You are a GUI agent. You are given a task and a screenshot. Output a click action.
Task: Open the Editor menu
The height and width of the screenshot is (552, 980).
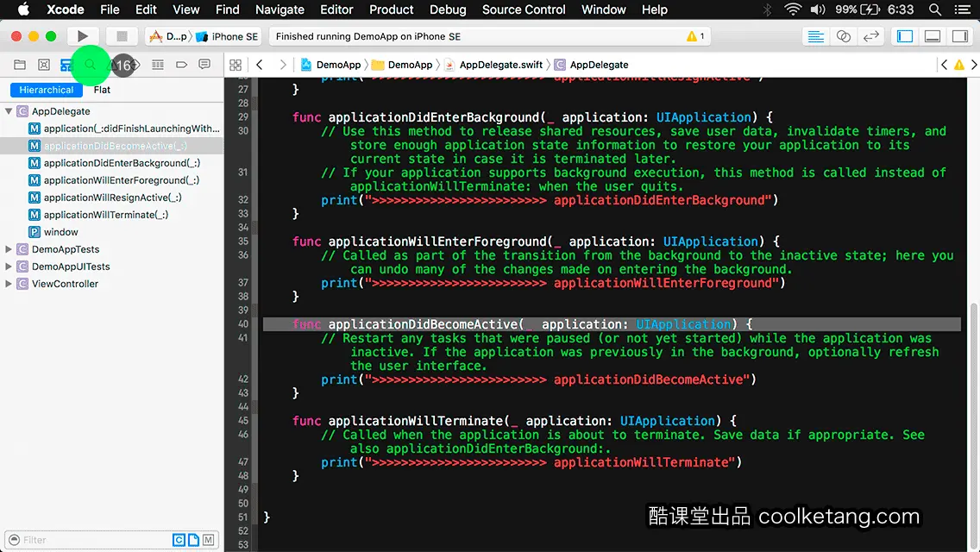(x=336, y=9)
